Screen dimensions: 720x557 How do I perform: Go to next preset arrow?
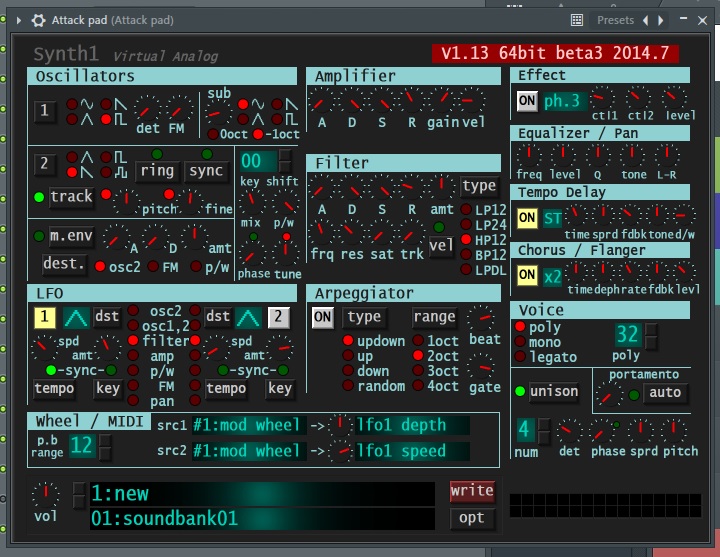pos(660,20)
